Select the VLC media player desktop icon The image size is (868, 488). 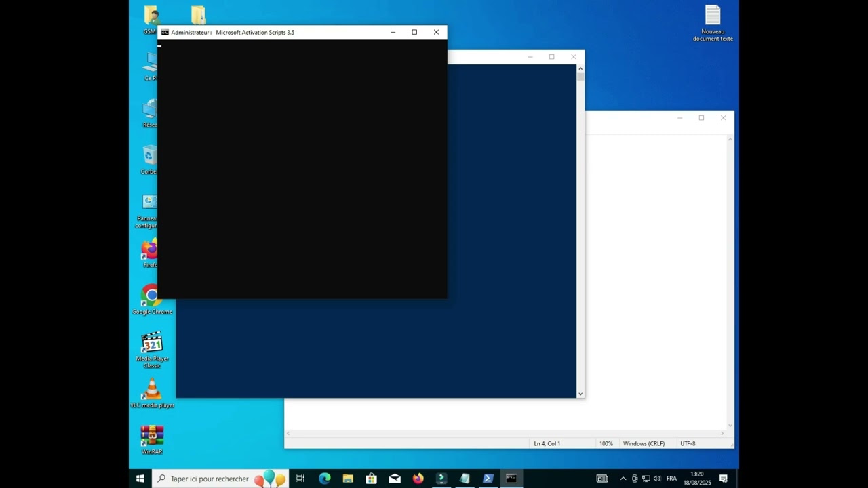pyautogui.click(x=152, y=394)
